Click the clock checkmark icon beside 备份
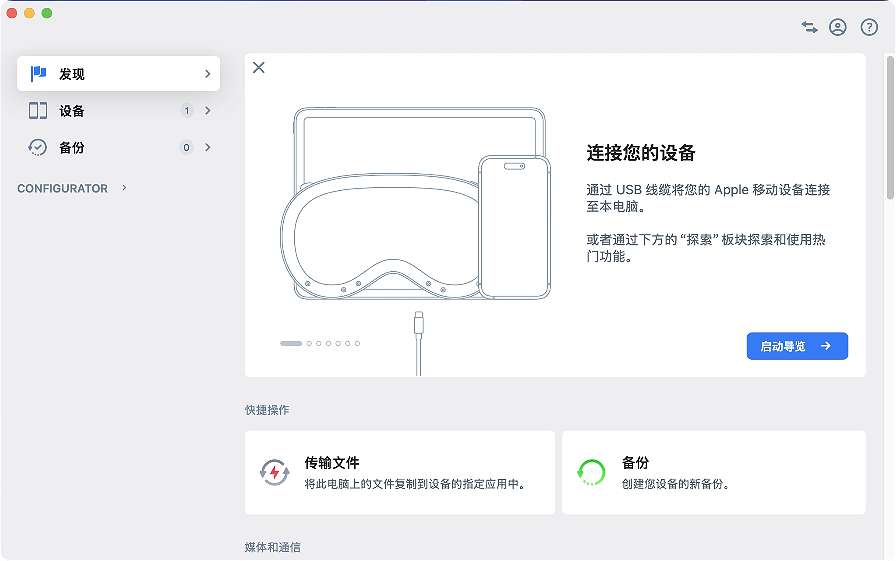This screenshot has height=561, width=896. pyautogui.click(x=38, y=147)
